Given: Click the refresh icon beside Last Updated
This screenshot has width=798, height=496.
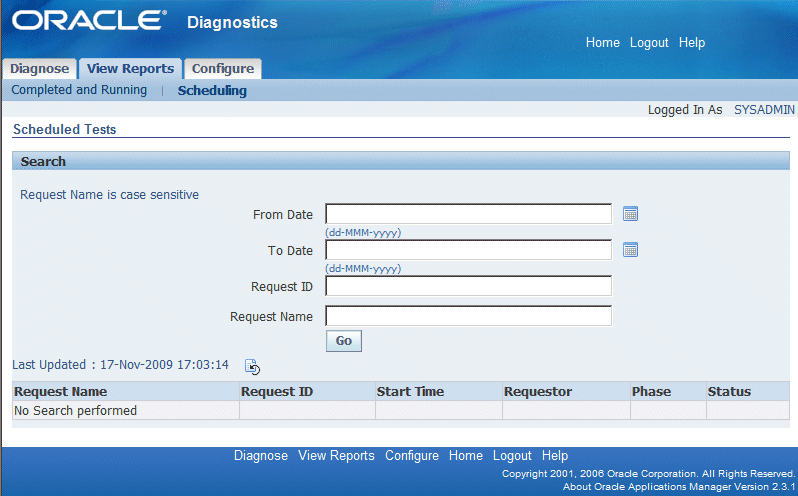Looking at the screenshot, I should (252, 366).
